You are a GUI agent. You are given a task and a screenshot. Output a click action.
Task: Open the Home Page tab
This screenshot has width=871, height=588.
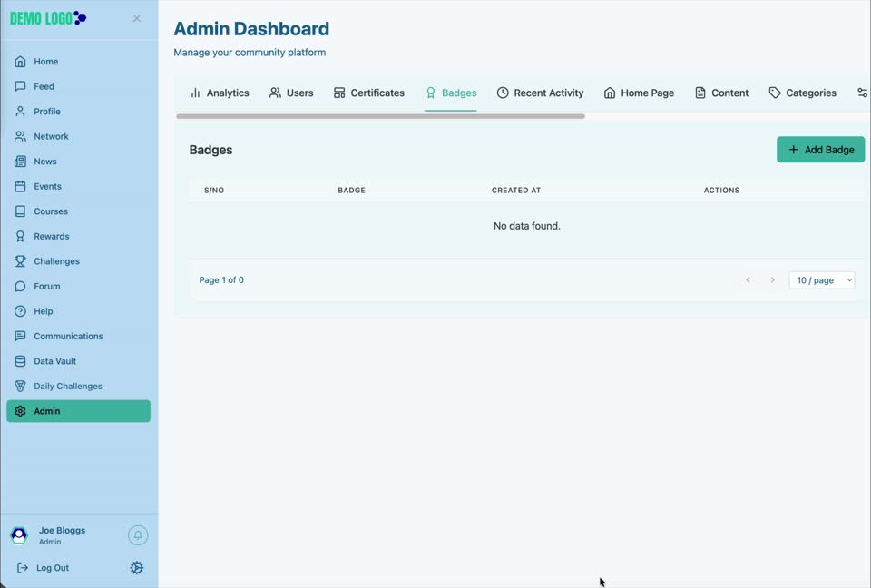pos(639,93)
